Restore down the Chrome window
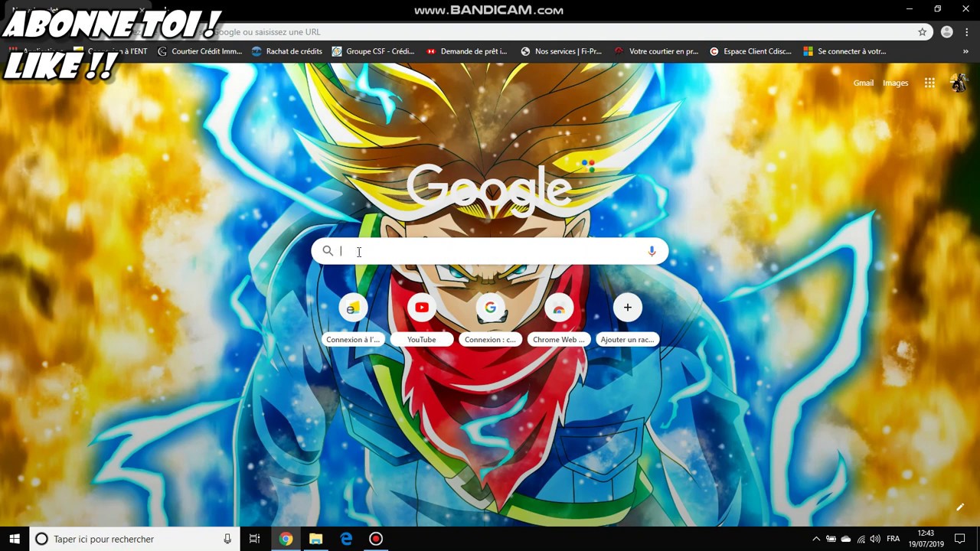 [x=937, y=9]
